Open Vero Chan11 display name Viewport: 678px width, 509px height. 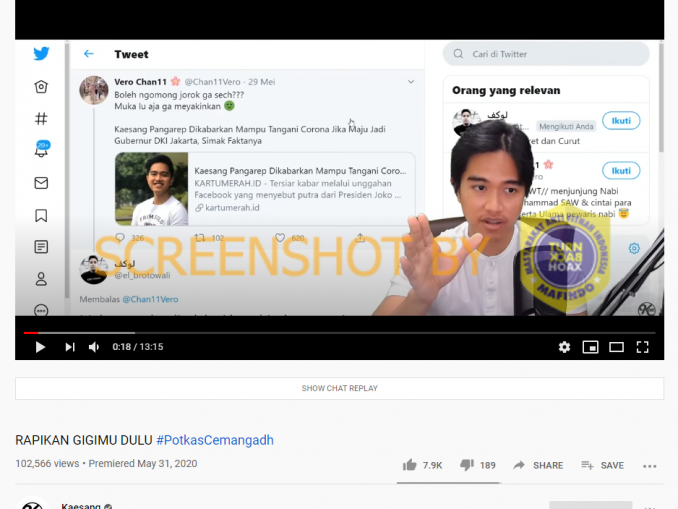141,82
